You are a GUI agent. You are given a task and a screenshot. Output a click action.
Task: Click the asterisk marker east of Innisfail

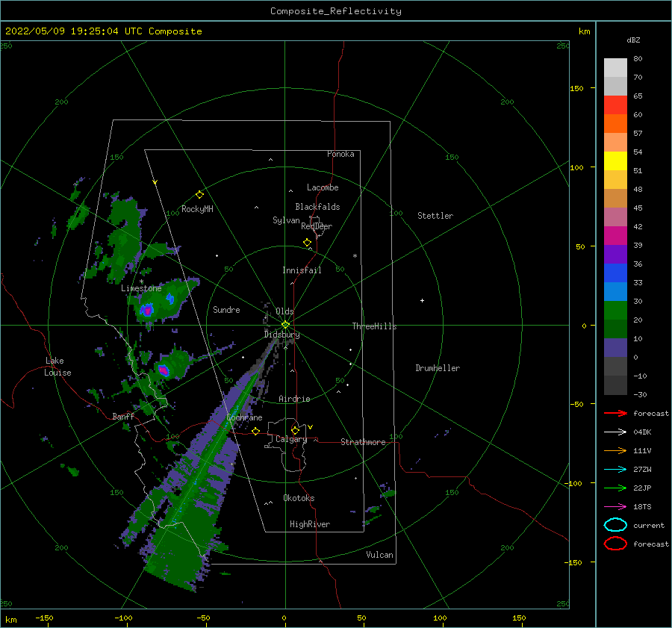coord(355,256)
